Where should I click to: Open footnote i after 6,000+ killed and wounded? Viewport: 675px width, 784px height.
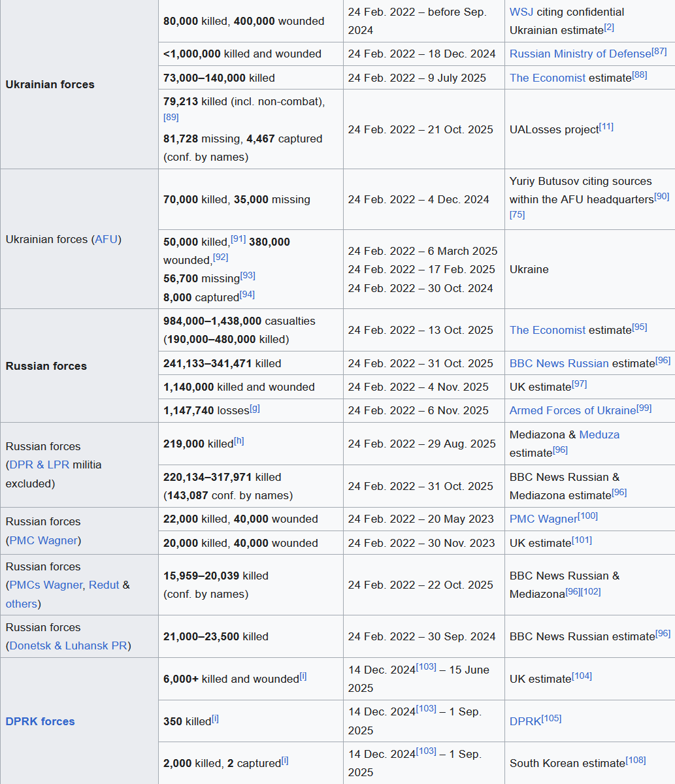click(303, 676)
